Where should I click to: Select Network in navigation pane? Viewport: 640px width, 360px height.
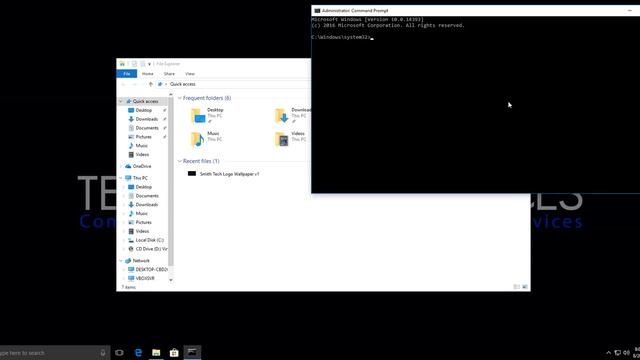[x=141, y=261]
